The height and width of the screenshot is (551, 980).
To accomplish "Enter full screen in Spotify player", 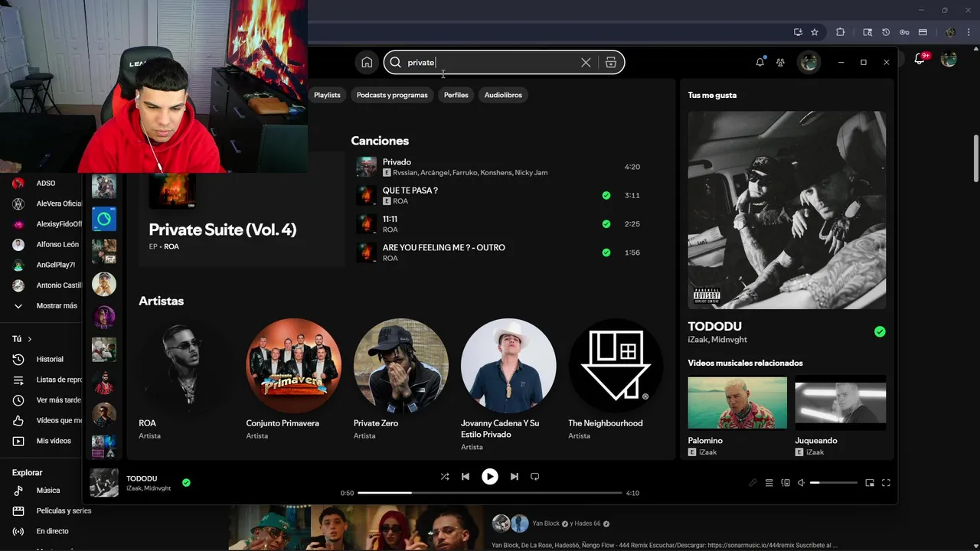I will coord(886,483).
